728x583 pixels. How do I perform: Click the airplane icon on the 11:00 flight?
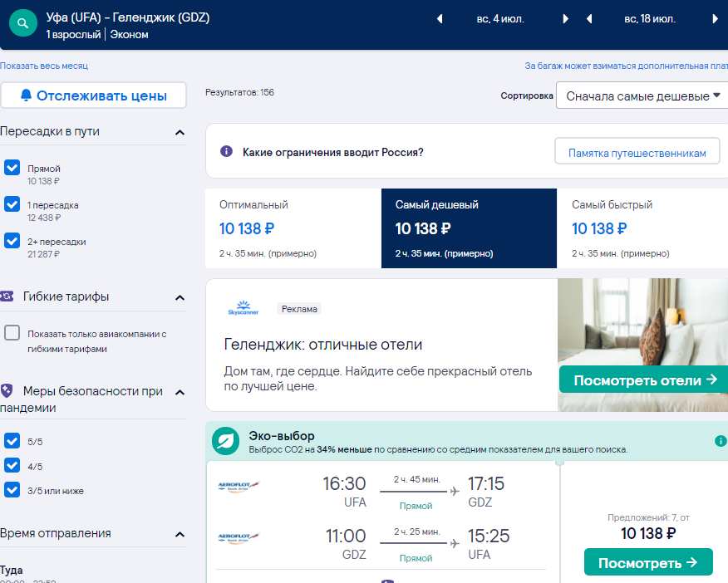tap(455, 543)
